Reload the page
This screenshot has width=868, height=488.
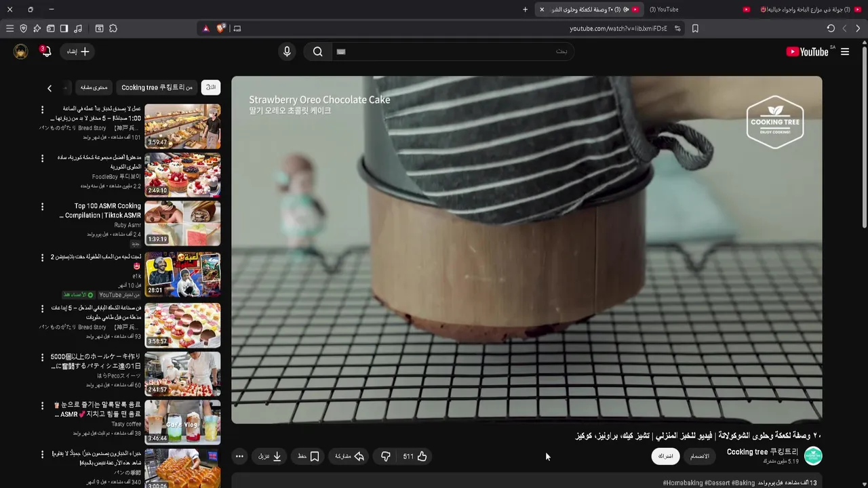831,28
